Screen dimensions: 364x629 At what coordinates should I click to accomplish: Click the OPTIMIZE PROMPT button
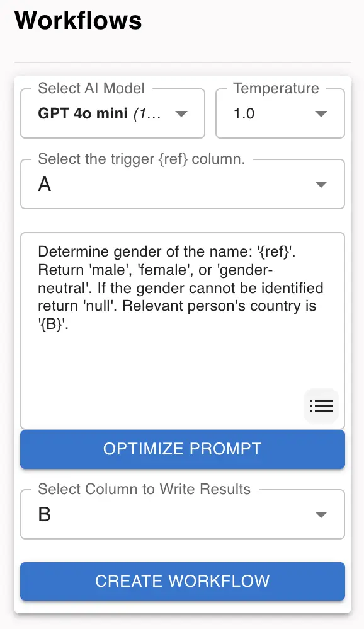tap(183, 449)
